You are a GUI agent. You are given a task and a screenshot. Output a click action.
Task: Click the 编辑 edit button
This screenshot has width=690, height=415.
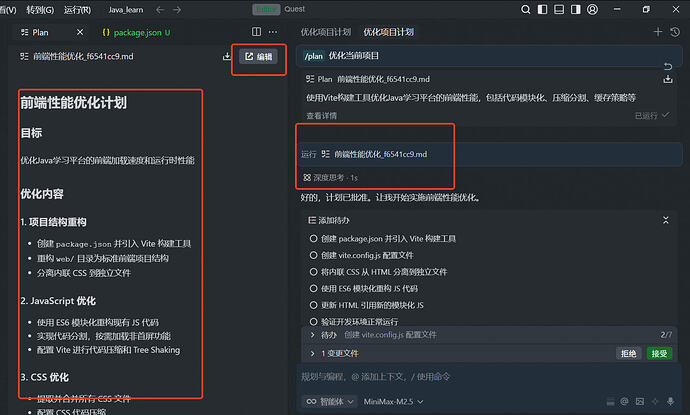pyautogui.click(x=259, y=56)
